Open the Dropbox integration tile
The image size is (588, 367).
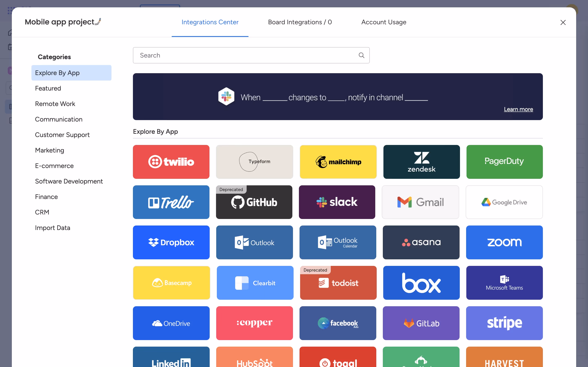pos(171,242)
